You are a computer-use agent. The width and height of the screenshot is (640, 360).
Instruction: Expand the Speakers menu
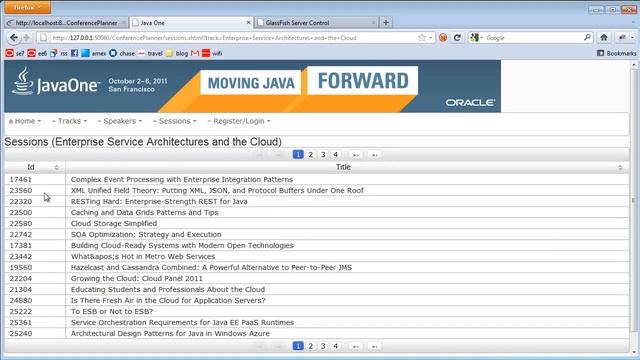[119, 121]
